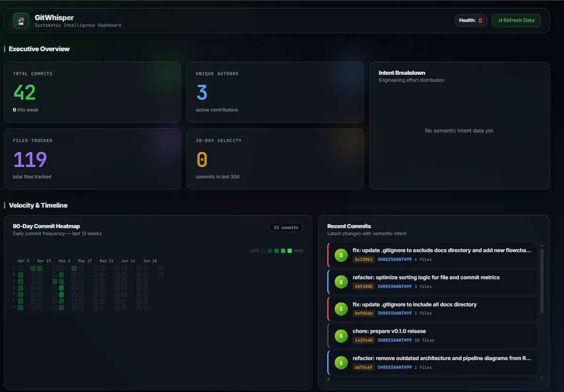Select the Files Touched card
564x392 pixels.
pos(92,159)
